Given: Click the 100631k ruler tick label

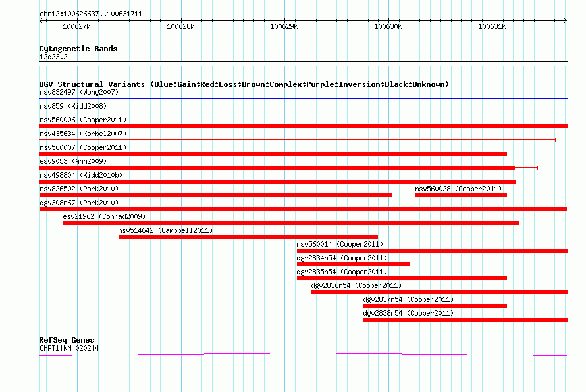Looking at the screenshot, I should pyautogui.click(x=492, y=26).
